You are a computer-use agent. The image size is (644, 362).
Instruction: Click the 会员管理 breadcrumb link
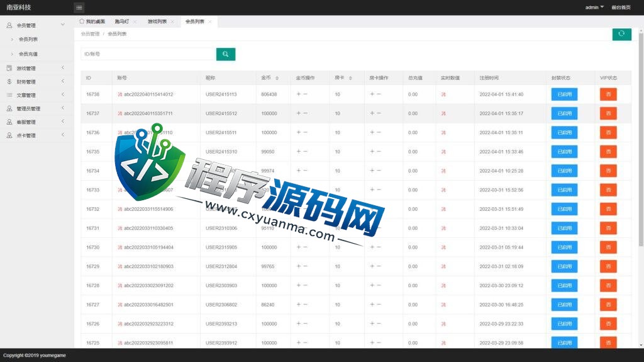(x=90, y=34)
